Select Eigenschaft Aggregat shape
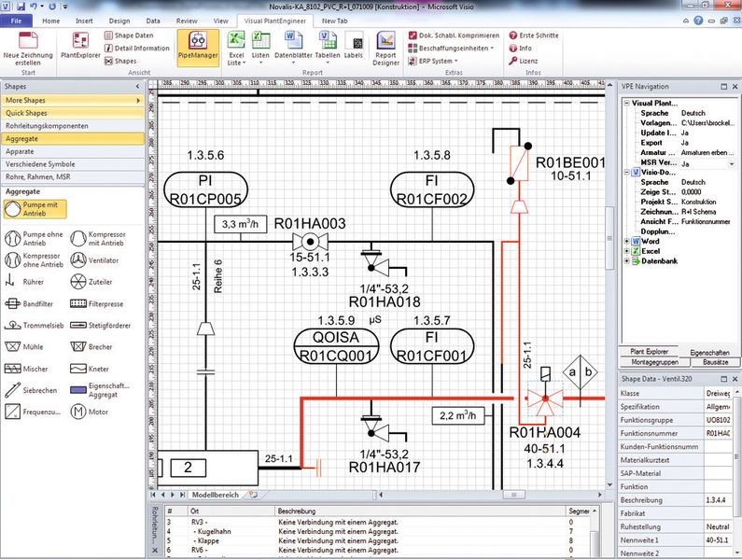 tap(100, 390)
